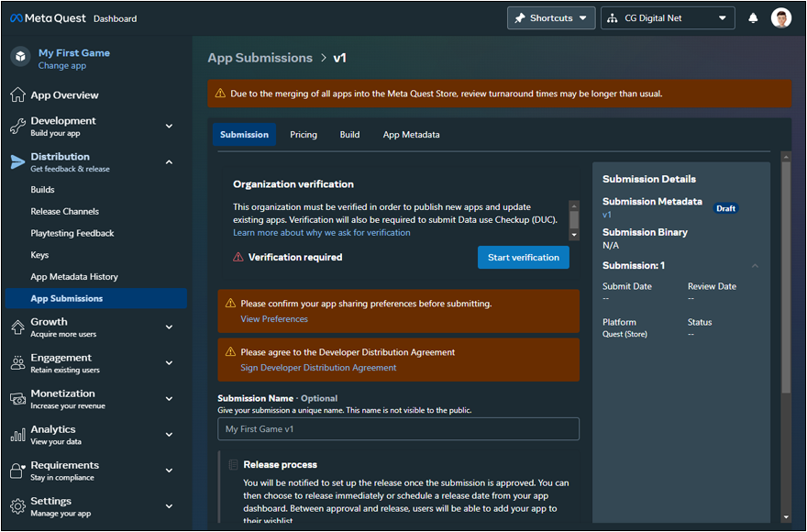
Task: Click warning icon beside Developer Distribution Agreement
Action: pos(230,351)
